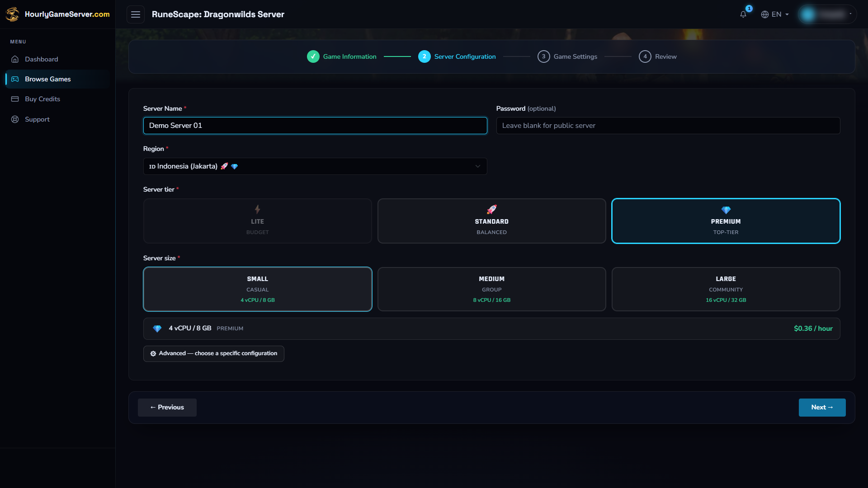Select the Premium top-tier option
Image resolution: width=868 pixels, height=488 pixels.
pyautogui.click(x=726, y=221)
